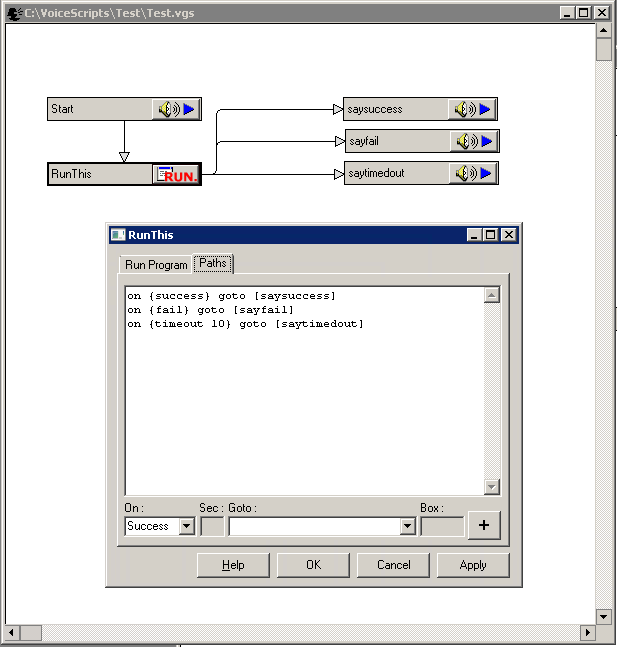Maximize the Test.vgs window

pyautogui.click(x=584, y=13)
